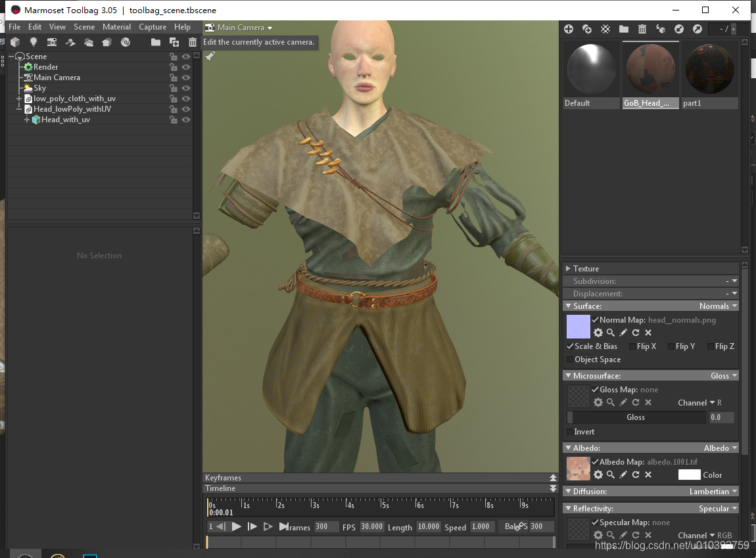The height and width of the screenshot is (558, 756).
Task: Duplicate the selected material
Action: coord(587,30)
